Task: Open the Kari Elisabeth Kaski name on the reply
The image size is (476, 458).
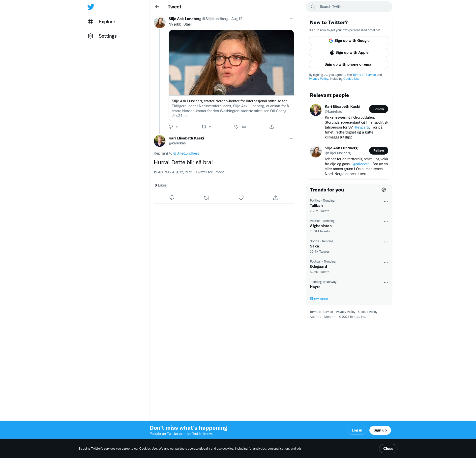Action: (x=186, y=138)
